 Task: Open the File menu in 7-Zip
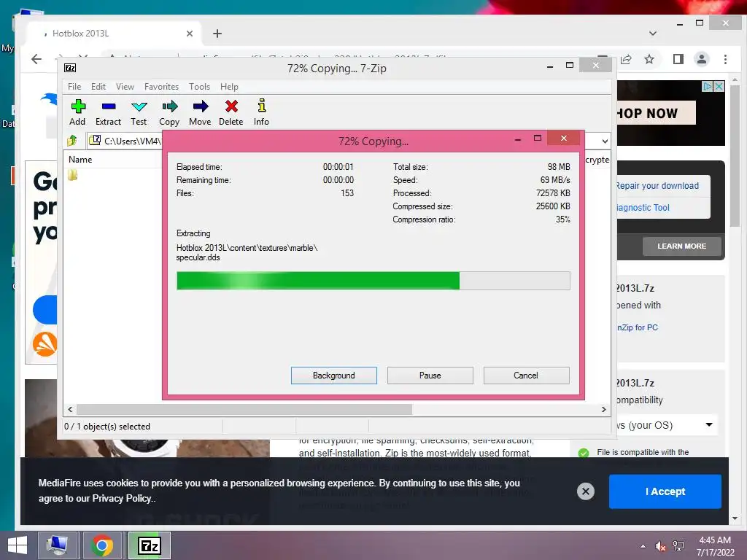coord(74,87)
